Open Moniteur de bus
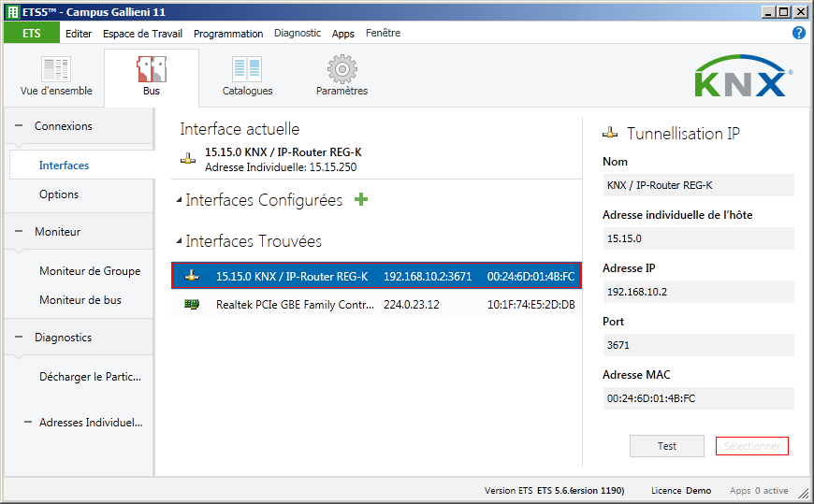 pos(80,300)
